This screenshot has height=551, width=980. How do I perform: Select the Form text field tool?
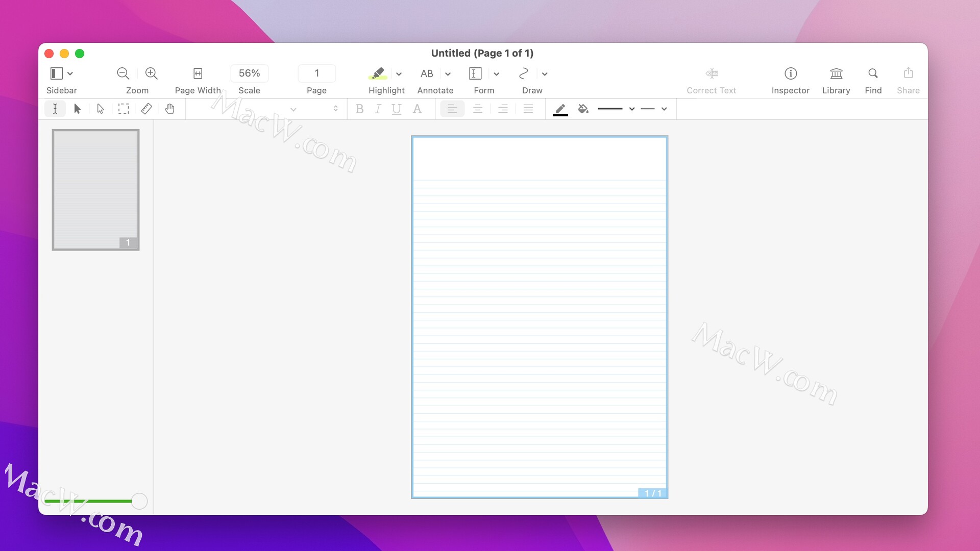coord(475,73)
